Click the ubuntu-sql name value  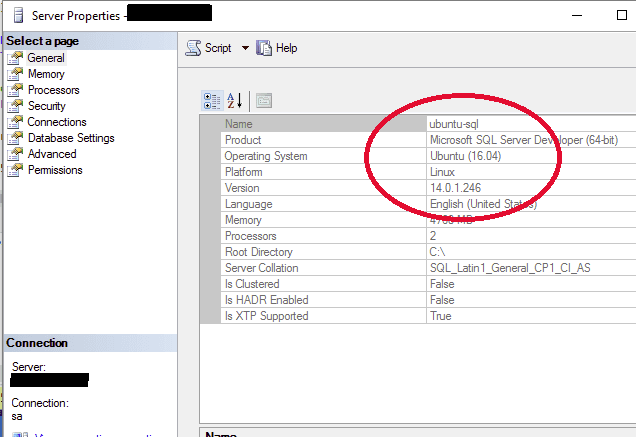454,124
